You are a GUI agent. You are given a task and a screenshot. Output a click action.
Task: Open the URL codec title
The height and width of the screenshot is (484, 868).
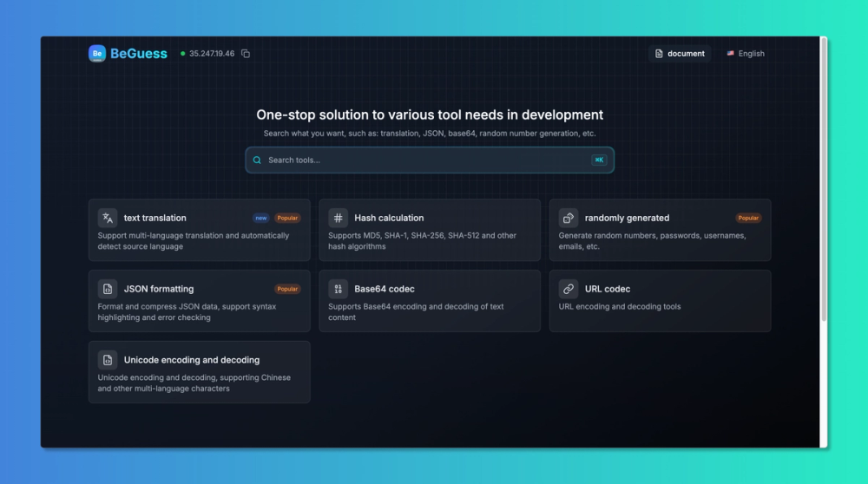pyautogui.click(x=608, y=289)
